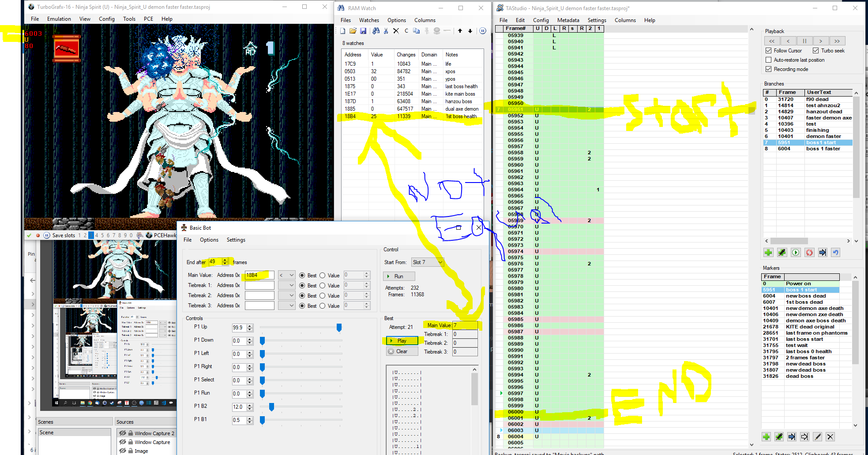The image size is (868, 455).
Task: Click the duplicate watch icon in RAM Watch
Action: tap(417, 31)
